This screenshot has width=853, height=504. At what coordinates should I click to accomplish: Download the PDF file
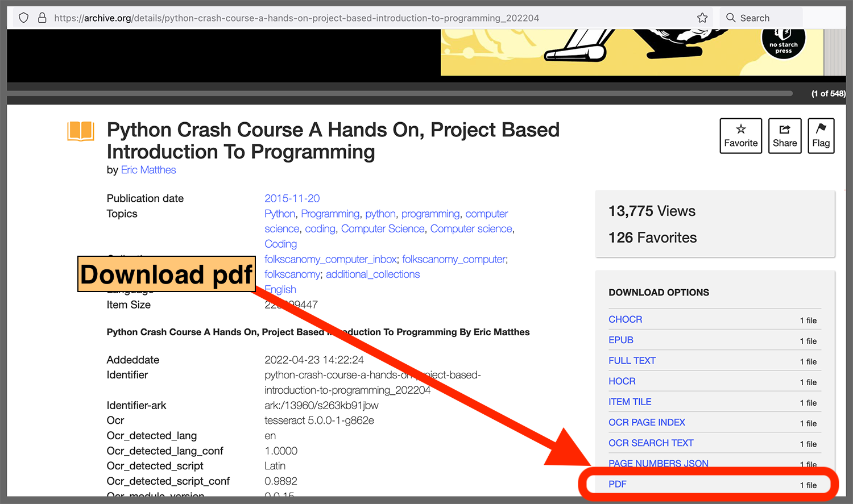(x=617, y=484)
